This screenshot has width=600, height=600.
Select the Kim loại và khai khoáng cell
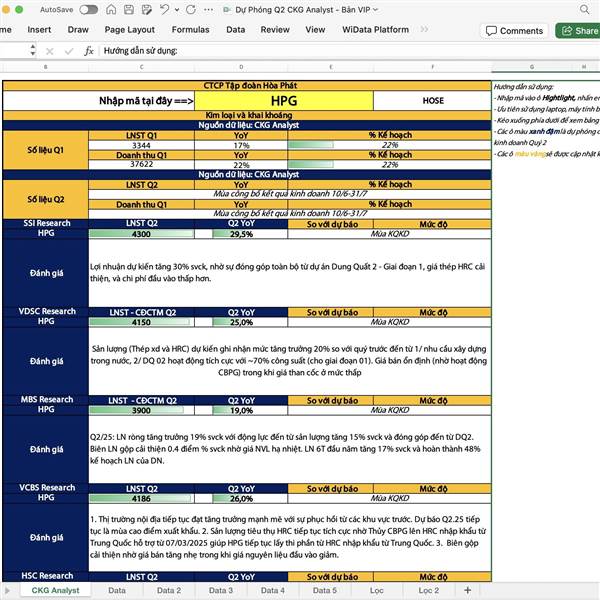coord(247,115)
